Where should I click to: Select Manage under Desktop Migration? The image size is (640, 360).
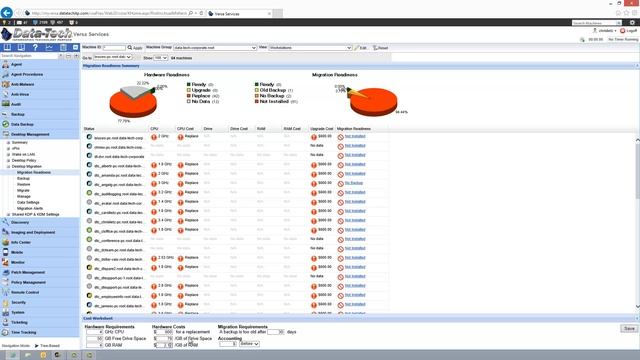tap(24, 196)
